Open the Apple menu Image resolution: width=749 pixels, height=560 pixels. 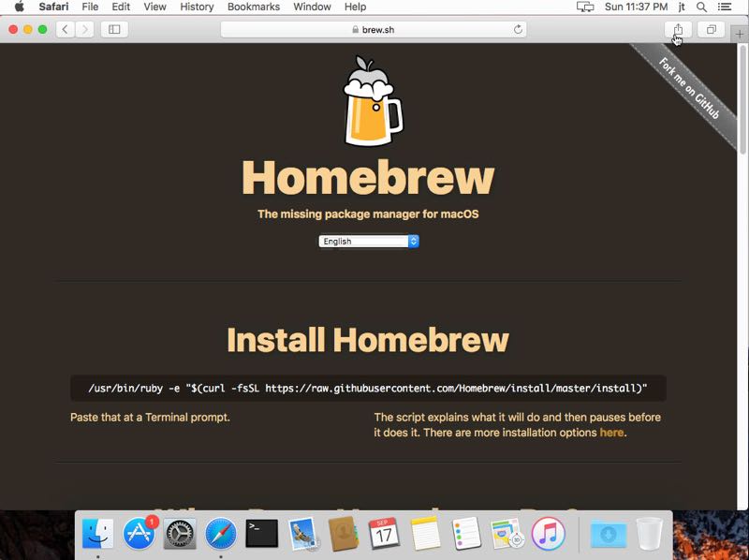[19, 7]
